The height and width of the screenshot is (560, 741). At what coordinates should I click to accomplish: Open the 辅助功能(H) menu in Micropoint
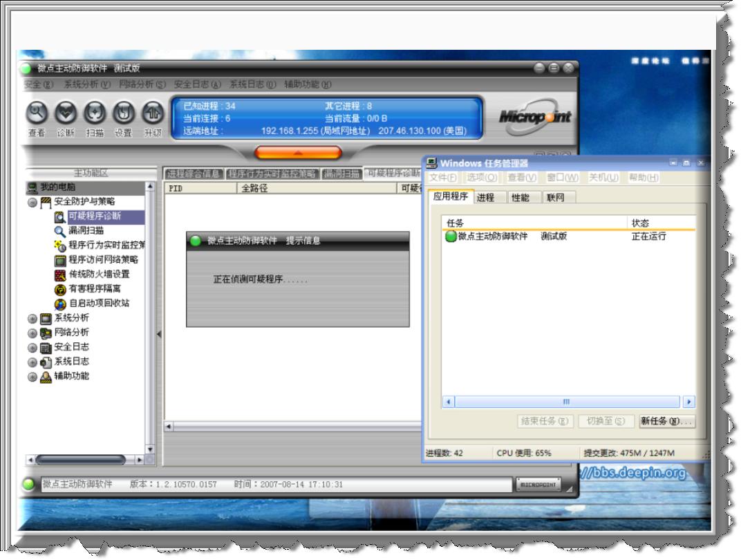coord(308,84)
